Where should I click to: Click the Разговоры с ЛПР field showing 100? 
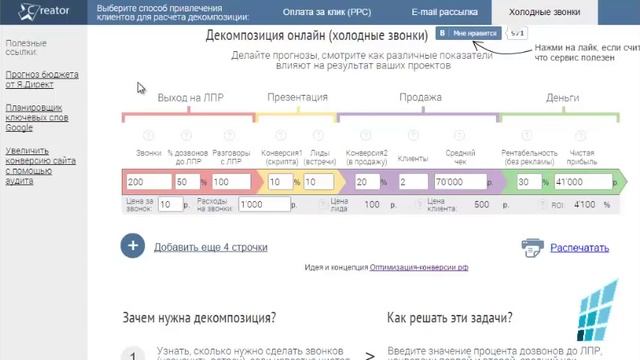click(x=231, y=182)
